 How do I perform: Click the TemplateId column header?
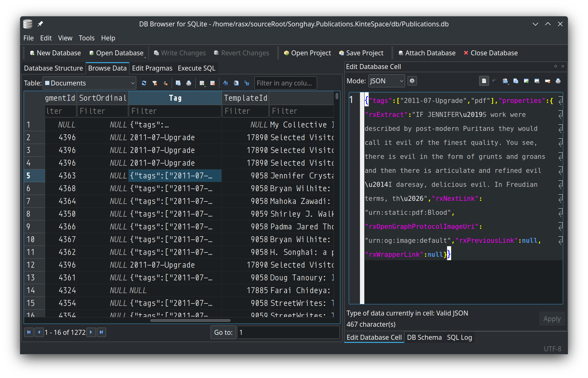click(x=245, y=98)
